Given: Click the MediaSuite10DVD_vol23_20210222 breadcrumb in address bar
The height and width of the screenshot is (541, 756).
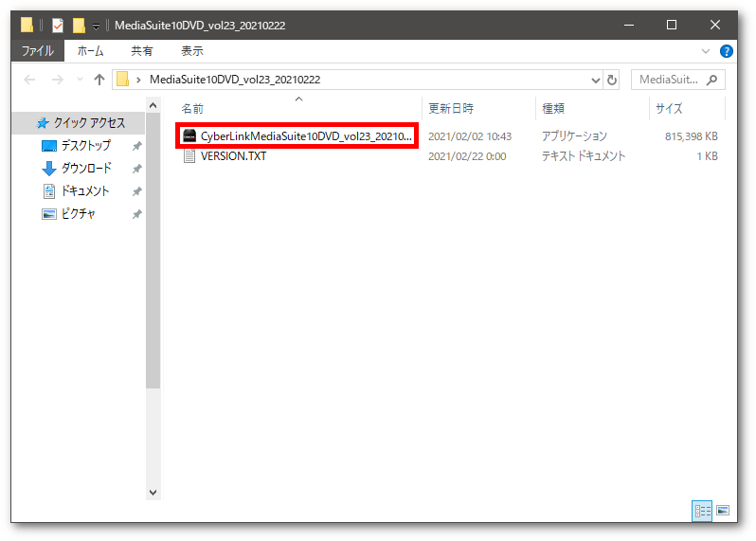Looking at the screenshot, I should point(235,80).
